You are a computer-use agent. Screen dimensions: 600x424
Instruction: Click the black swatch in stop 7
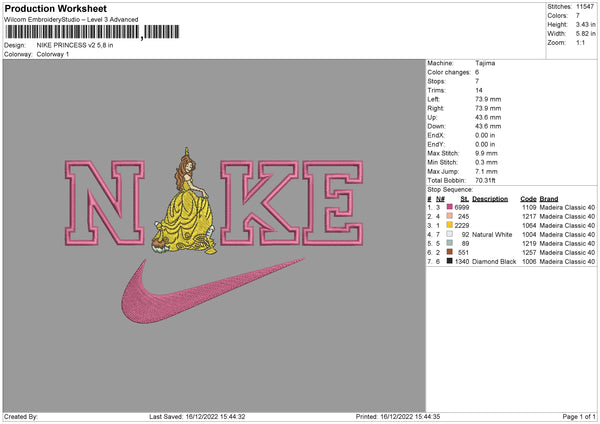450,261
